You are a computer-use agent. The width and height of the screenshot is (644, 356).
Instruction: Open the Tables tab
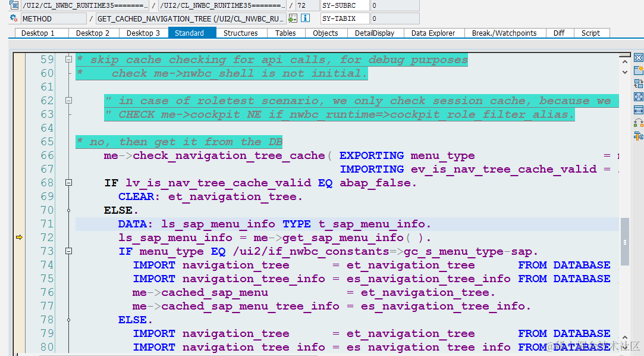285,33
